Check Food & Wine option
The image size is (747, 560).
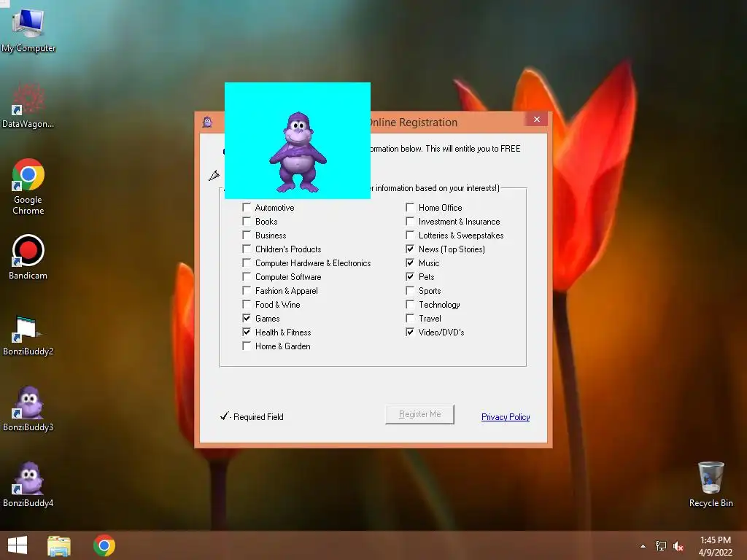pos(247,304)
